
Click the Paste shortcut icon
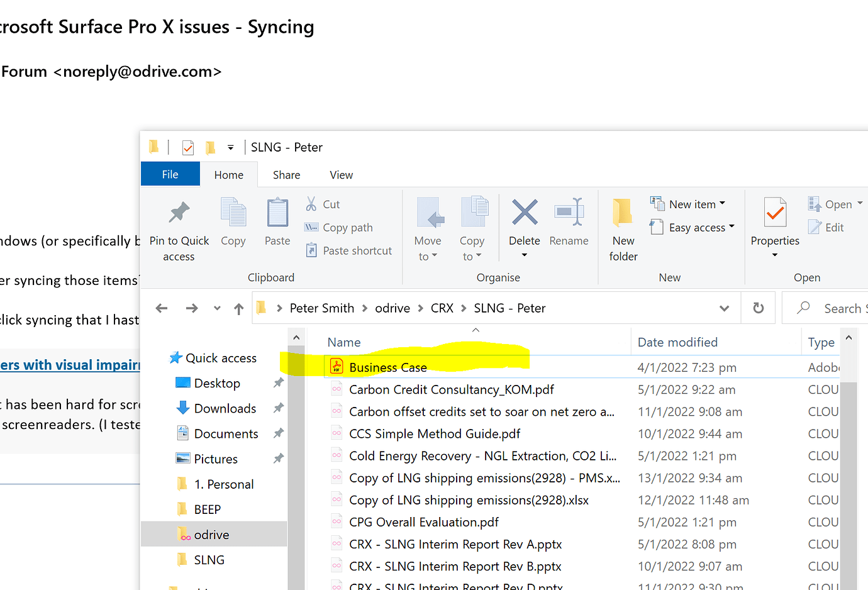click(312, 250)
